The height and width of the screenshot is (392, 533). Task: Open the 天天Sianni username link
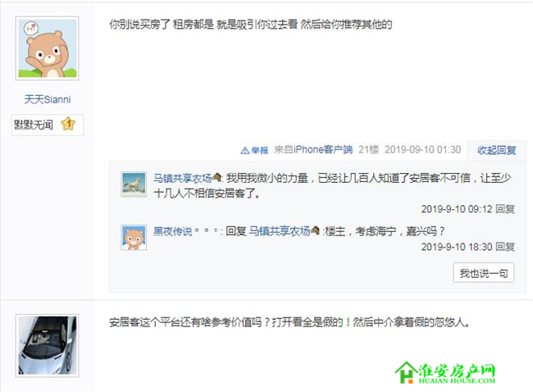[48, 99]
